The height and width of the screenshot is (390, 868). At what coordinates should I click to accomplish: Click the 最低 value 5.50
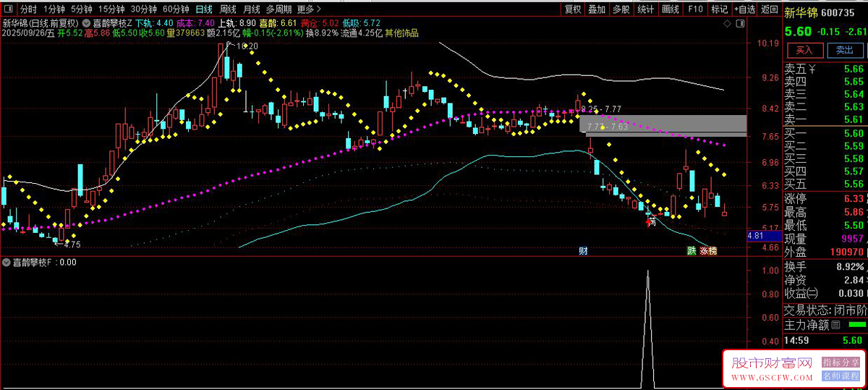(854, 226)
